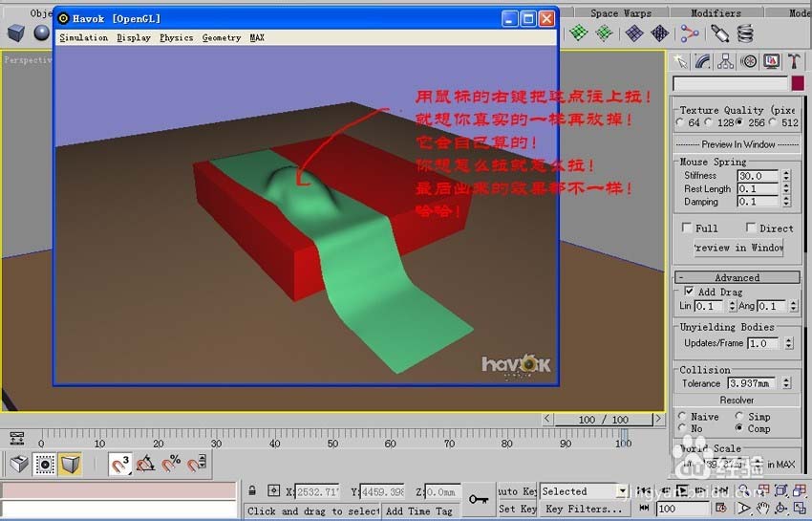The width and height of the screenshot is (812, 521).
Task: Open the Simulation menu in Havok window
Action: (x=83, y=38)
